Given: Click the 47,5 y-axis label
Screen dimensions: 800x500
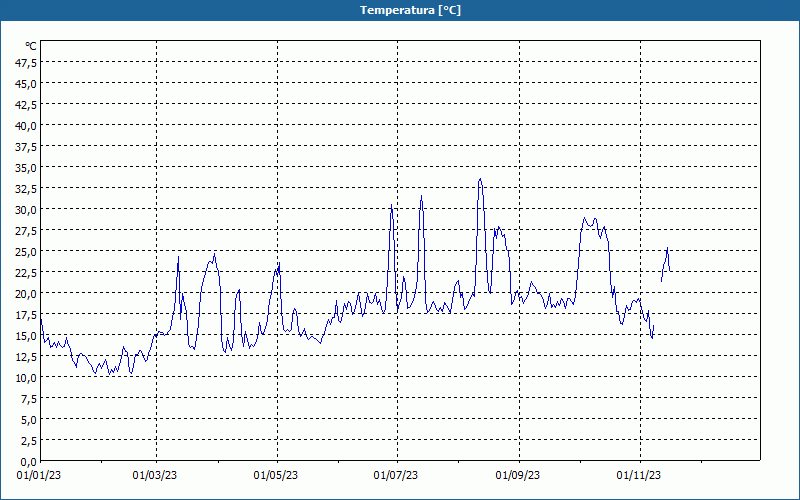Looking at the screenshot, I should (x=27, y=63).
